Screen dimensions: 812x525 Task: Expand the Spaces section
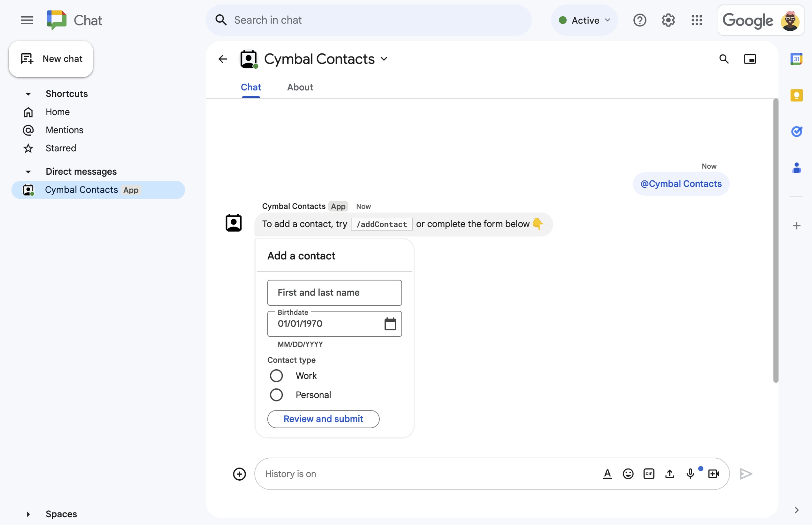[28, 513]
